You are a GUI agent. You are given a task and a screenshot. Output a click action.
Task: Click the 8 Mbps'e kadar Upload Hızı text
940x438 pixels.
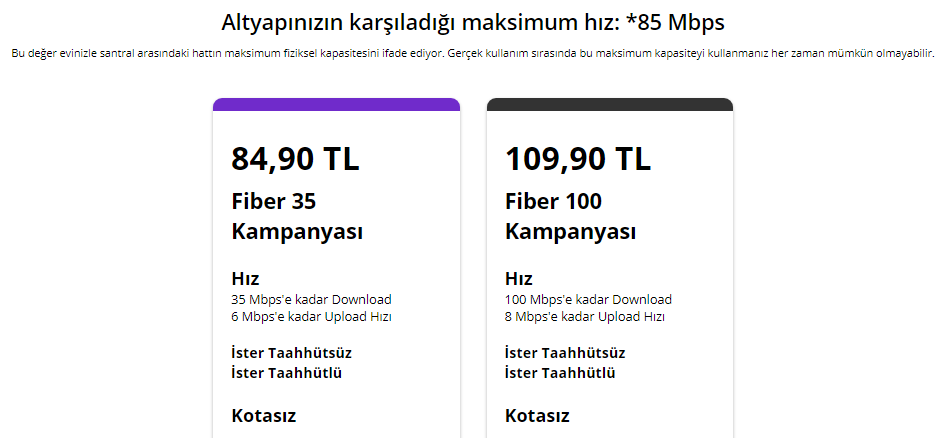[585, 316]
